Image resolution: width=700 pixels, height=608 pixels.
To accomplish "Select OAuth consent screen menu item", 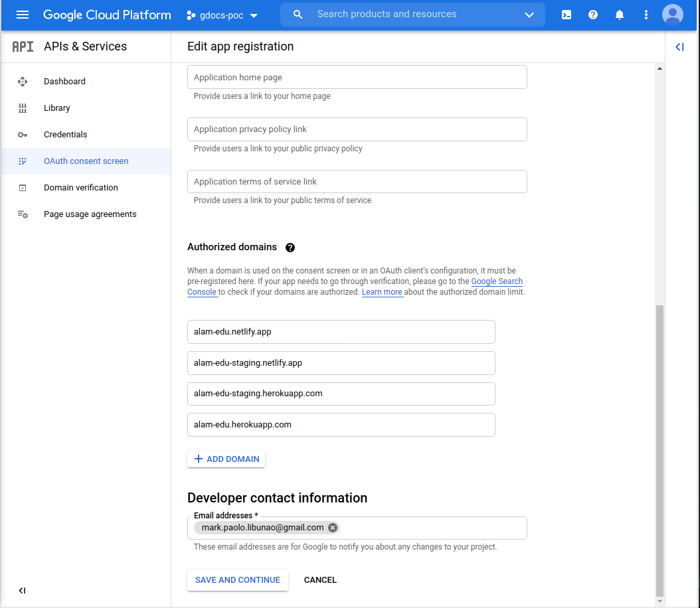I will (86, 161).
